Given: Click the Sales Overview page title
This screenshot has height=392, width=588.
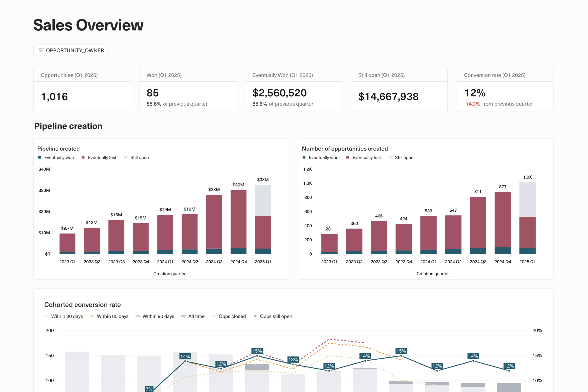Looking at the screenshot, I should point(88,25).
